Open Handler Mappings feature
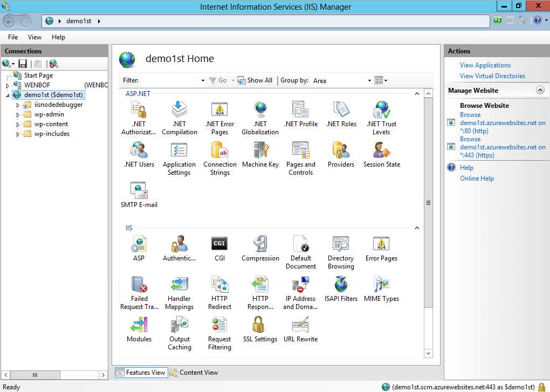550x392 pixels. (x=179, y=293)
